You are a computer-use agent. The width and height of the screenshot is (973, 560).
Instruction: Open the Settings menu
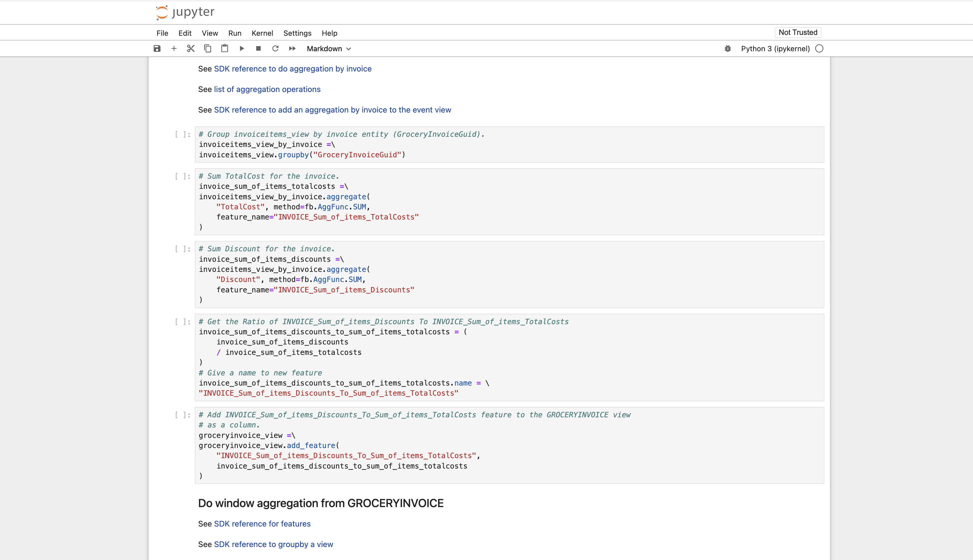(x=297, y=33)
